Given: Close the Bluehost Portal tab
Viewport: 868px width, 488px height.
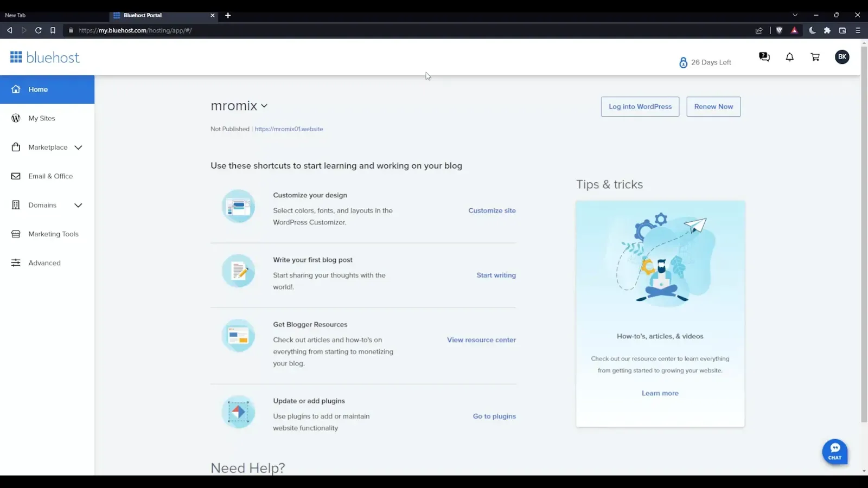Looking at the screenshot, I should point(213,15).
